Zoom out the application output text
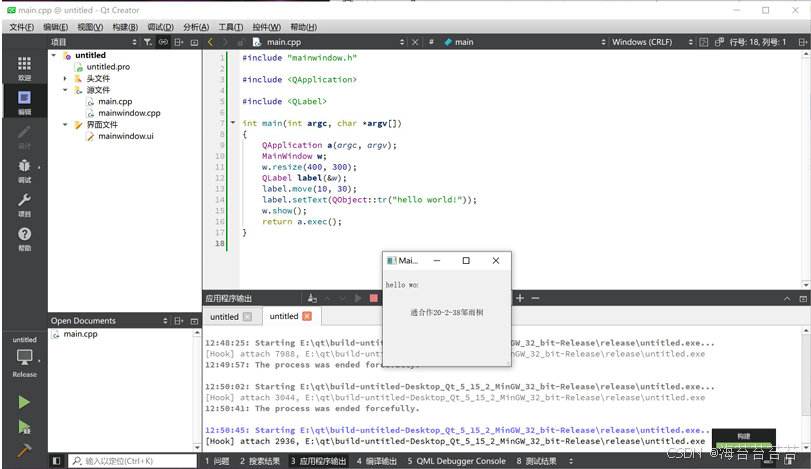Image resolution: width=811 pixels, height=469 pixels. [535, 298]
